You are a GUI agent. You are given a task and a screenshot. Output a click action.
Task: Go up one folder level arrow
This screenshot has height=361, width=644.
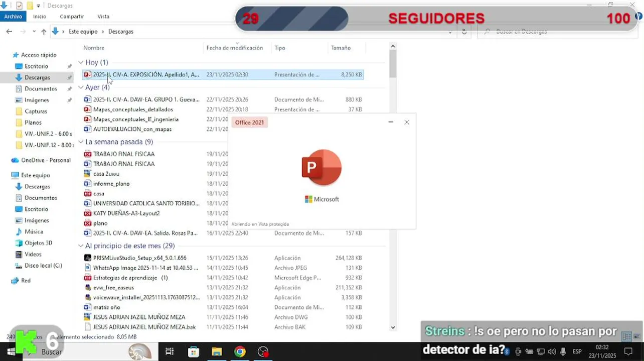44,32
